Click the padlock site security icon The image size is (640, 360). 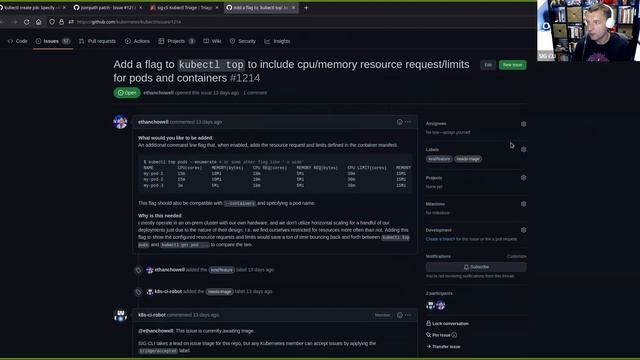(x=61, y=22)
